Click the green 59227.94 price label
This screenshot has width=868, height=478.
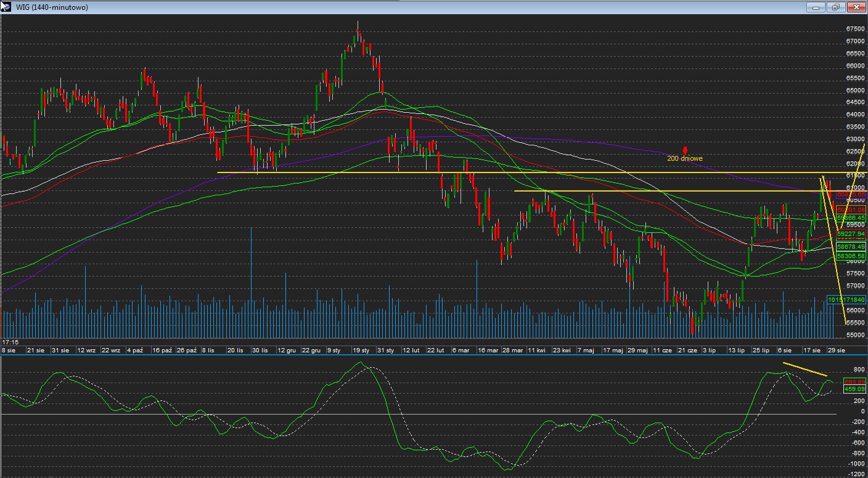click(x=851, y=234)
